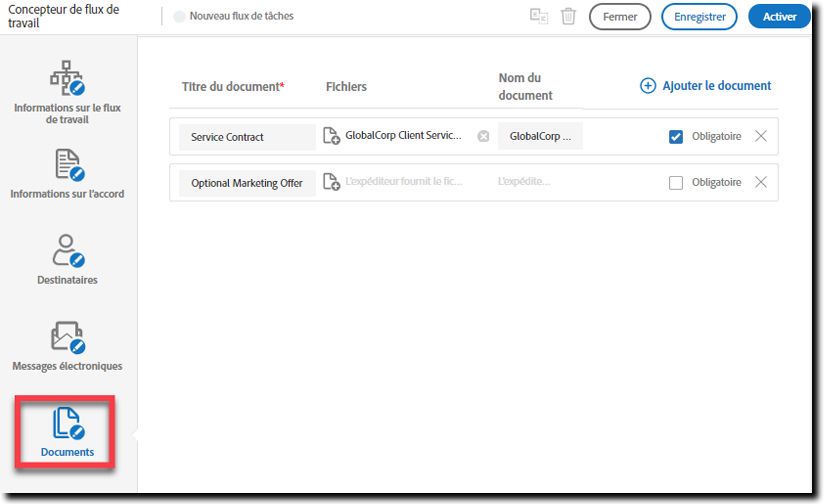830x504 pixels.
Task: Click the Ajouter le document link
Action: click(717, 86)
